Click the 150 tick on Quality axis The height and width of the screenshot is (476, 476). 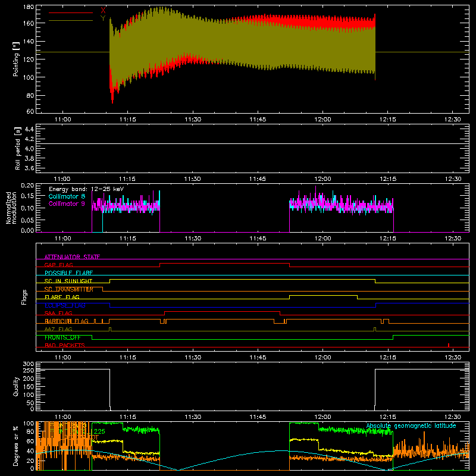click(29, 386)
